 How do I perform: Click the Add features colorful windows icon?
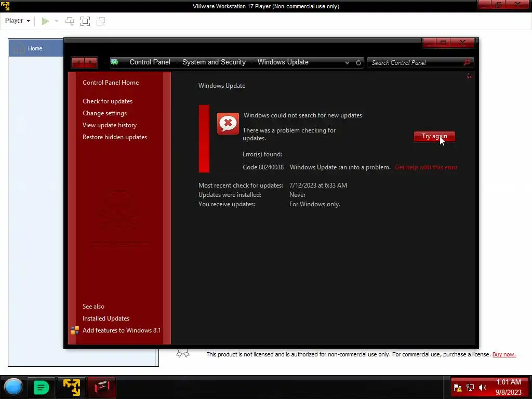[x=75, y=330]
